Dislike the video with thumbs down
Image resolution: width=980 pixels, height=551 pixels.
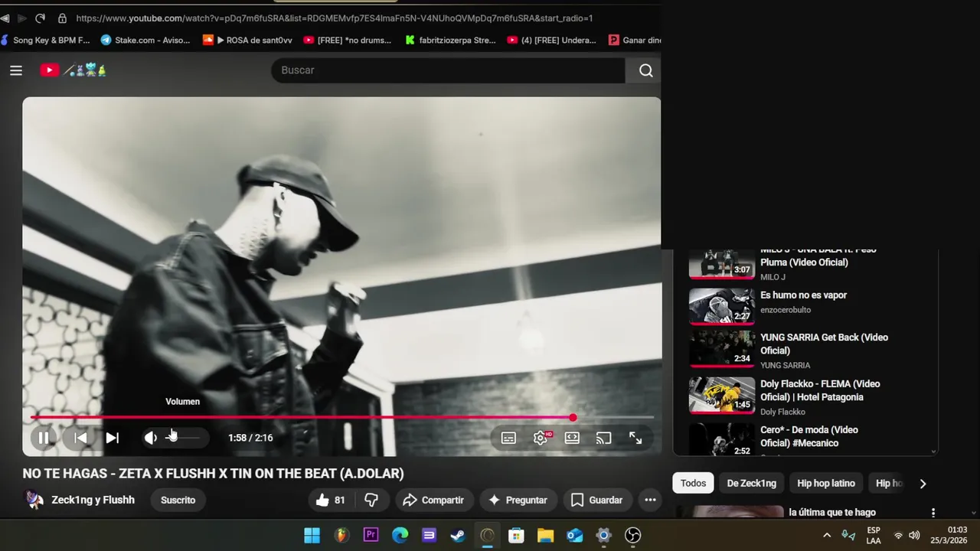click(x=371, y=500)
